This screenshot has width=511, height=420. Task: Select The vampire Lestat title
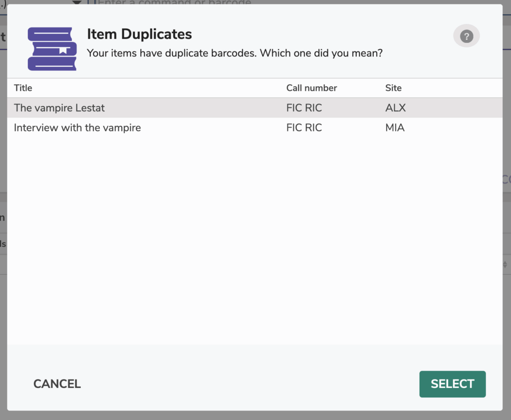click(59, 108)
